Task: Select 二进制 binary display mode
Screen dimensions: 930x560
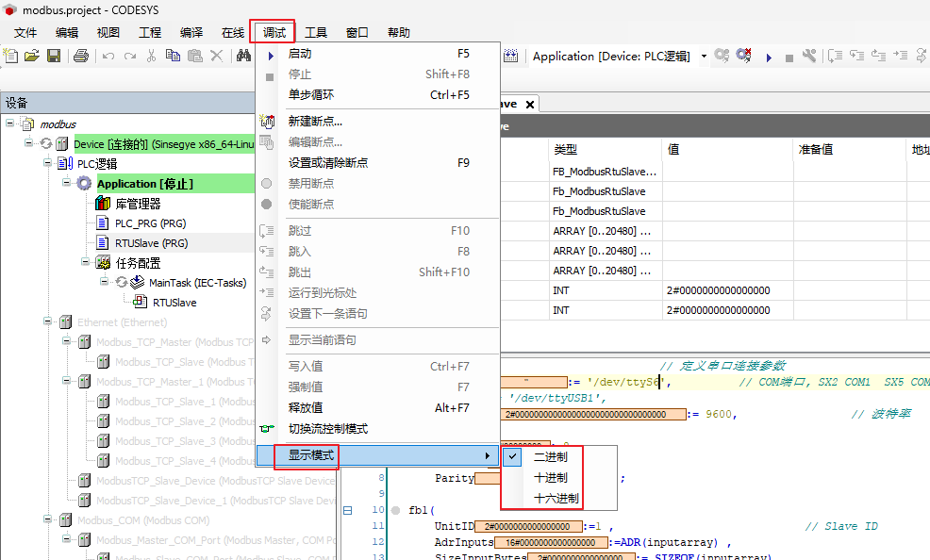Action: coord(551,456)
